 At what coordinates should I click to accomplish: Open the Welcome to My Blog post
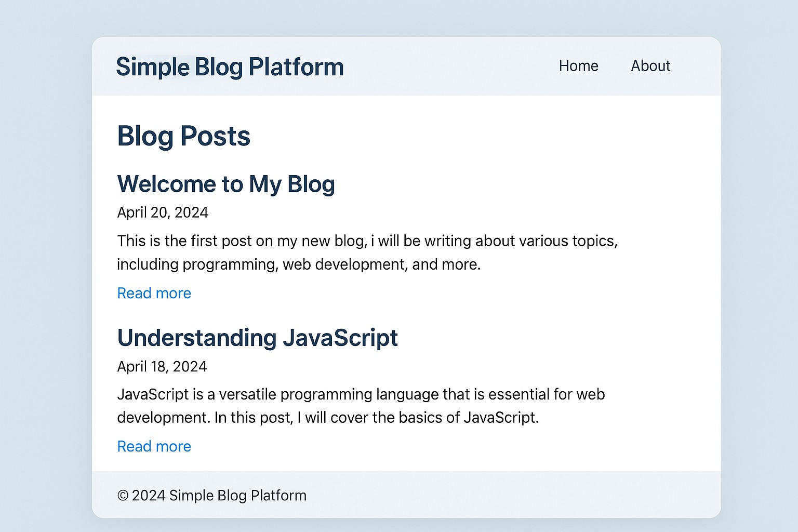point(226,184)
